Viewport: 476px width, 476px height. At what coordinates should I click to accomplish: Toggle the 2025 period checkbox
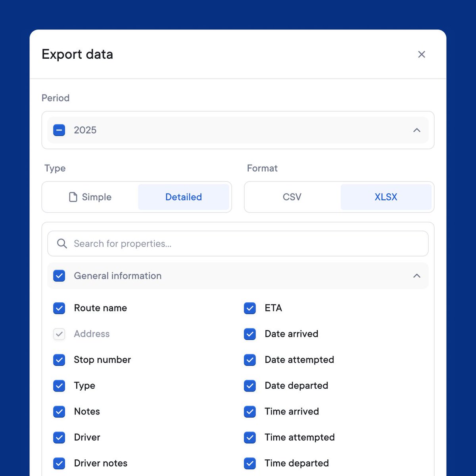point(59,130)
